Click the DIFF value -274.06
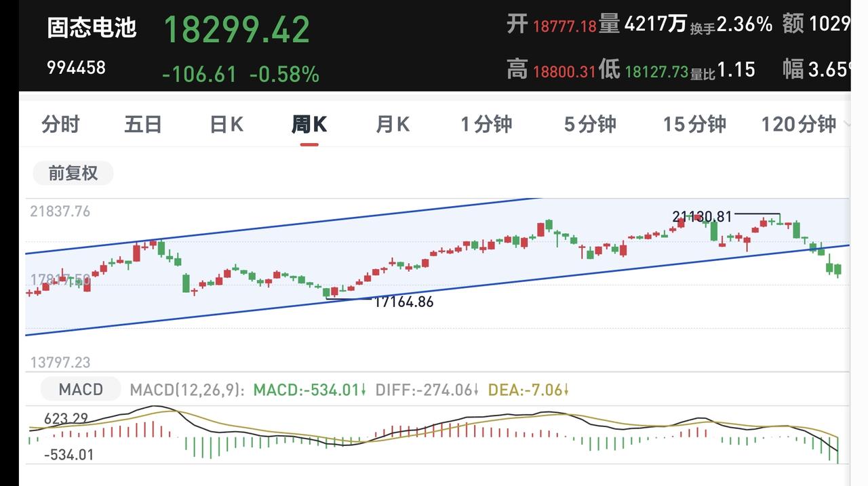868x486 pixels. 427,390
